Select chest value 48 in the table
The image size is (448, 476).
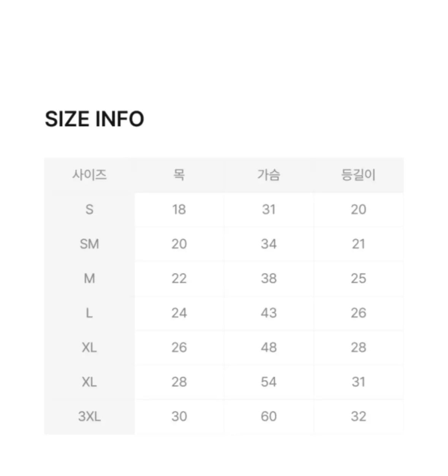point(269,347)
